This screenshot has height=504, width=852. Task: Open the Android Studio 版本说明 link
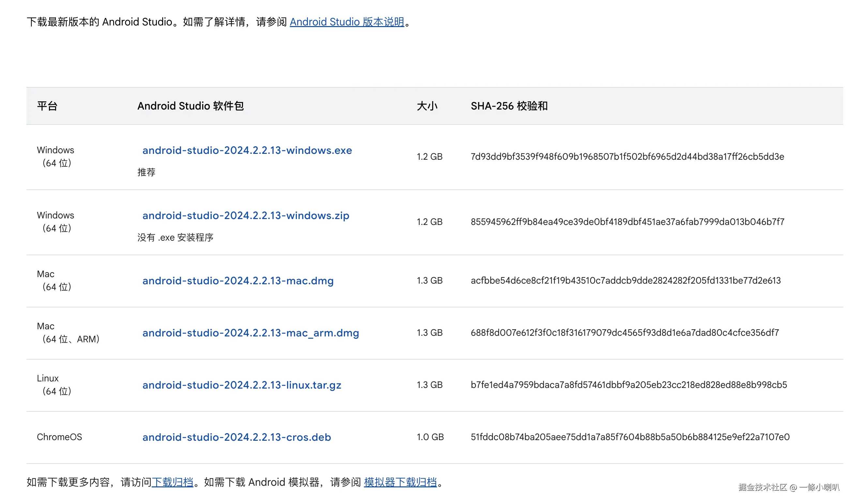[346, 22]
